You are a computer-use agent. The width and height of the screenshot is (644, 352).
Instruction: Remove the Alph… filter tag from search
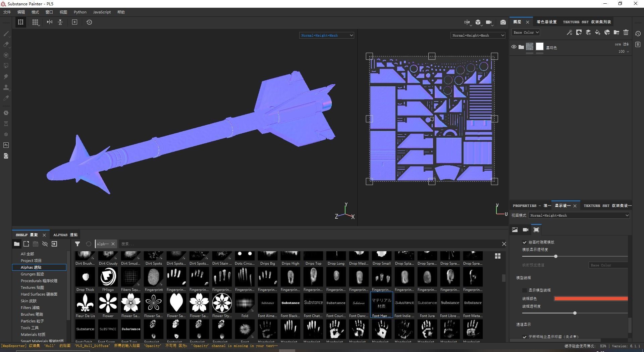[x=113, y=244]
